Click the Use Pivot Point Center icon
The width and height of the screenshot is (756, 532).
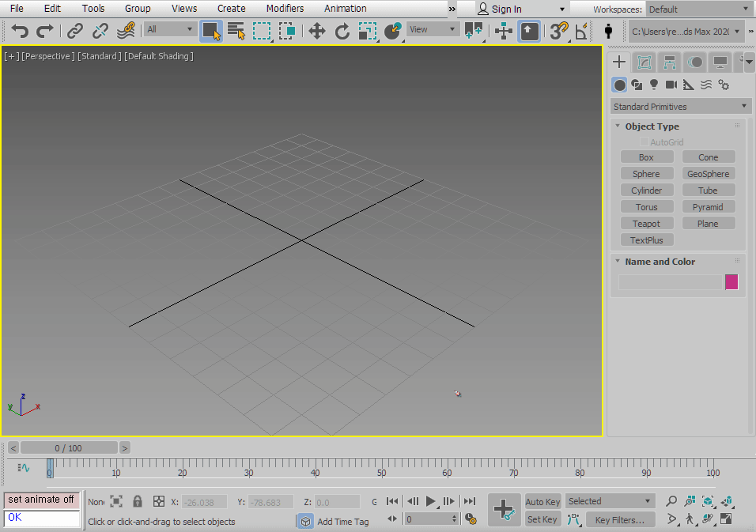tap(473, 32)
